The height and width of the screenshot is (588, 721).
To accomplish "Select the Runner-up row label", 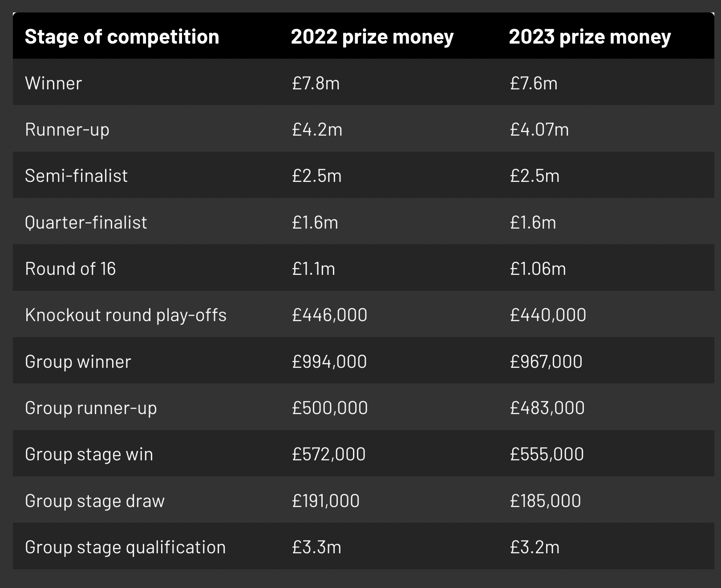I will (x=67, y=130).
